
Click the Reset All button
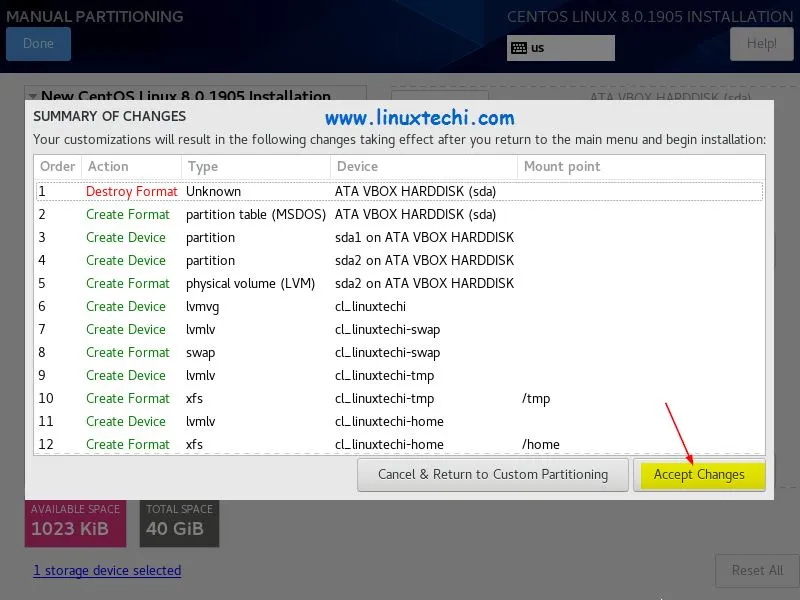point(756,570)
